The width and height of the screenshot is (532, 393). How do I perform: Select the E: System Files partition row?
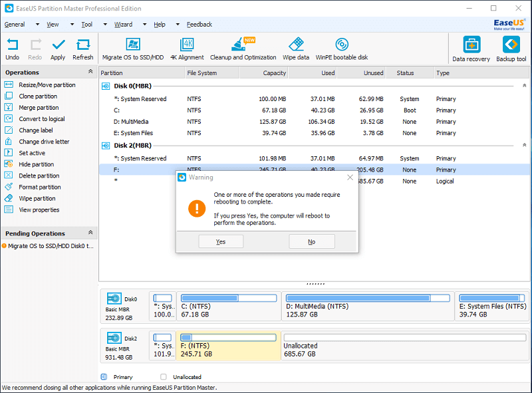coord(314,133)
